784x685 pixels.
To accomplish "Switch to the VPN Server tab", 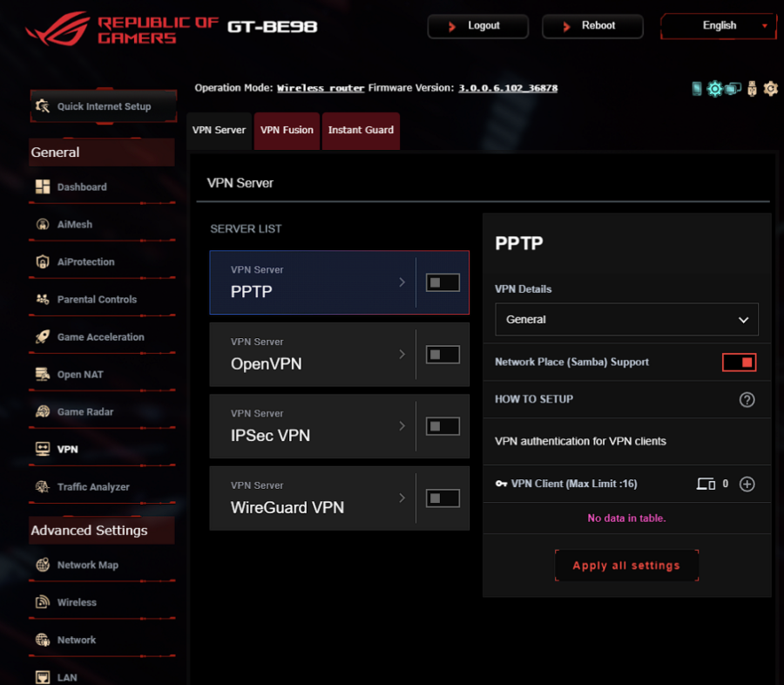I will (219, 131).
